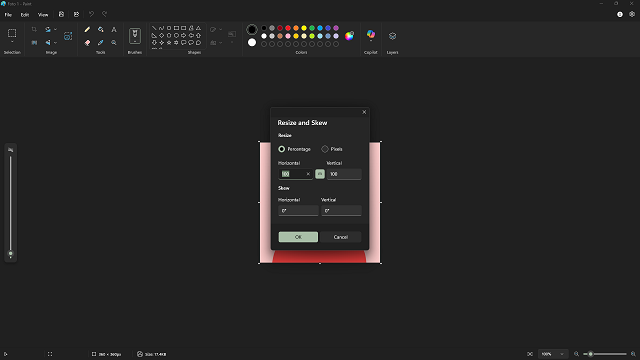640x360 pixels.
Task: Toggle the maintain aspect ratio link button
Action: [320, 174]
